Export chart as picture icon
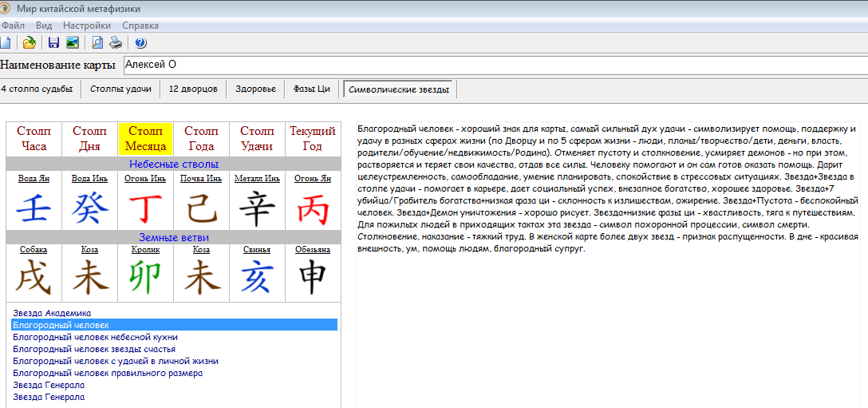Viewport: 868px width, 408px height. pyautogui.click(x=72, y=42)
